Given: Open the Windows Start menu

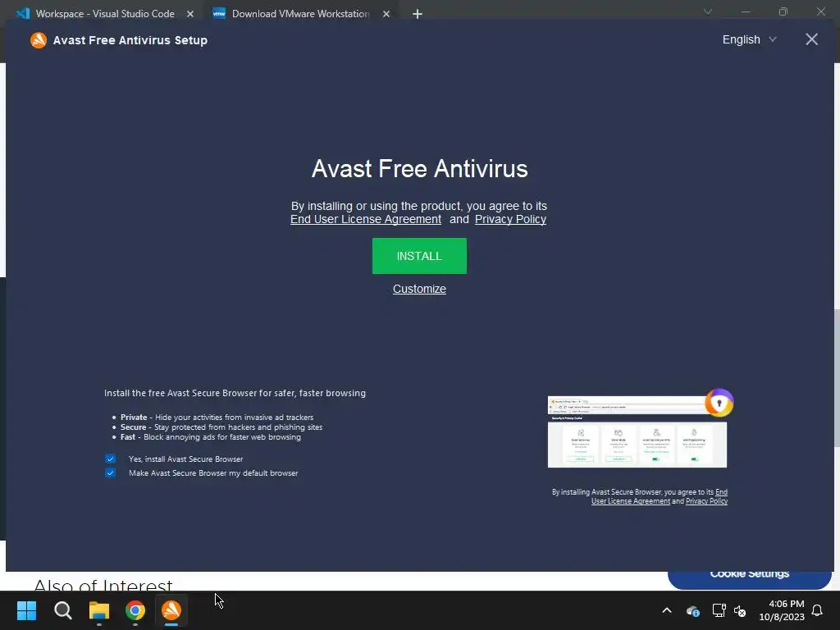Looking at the screenshot, I should pyautogui.click(x=26, y=610).
